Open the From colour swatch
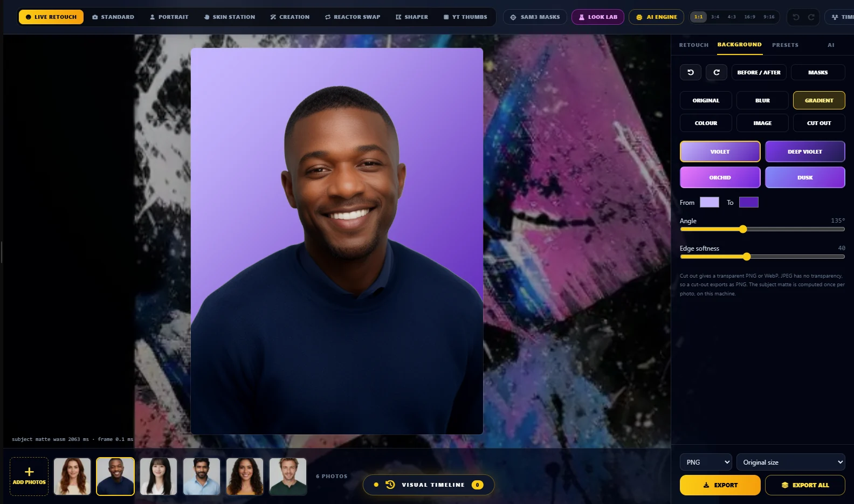This screenshot has height=504, width=854. (710, 202)
